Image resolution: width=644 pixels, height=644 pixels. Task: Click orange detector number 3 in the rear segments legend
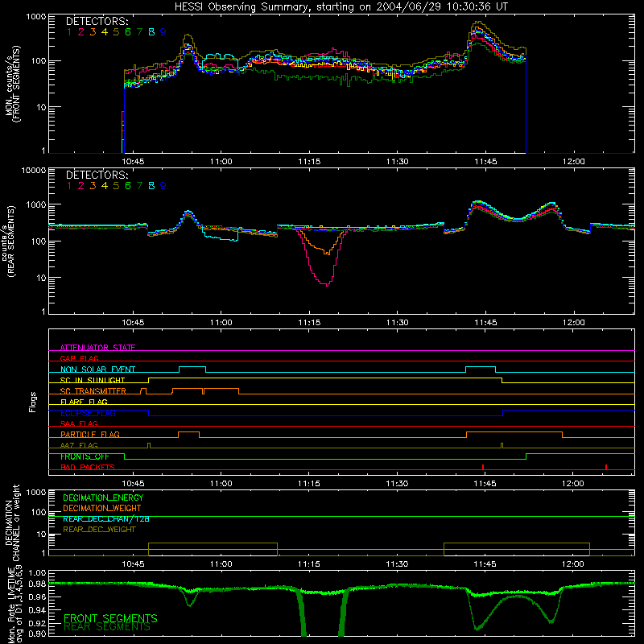pyautogui.click(x=93, y=186)
